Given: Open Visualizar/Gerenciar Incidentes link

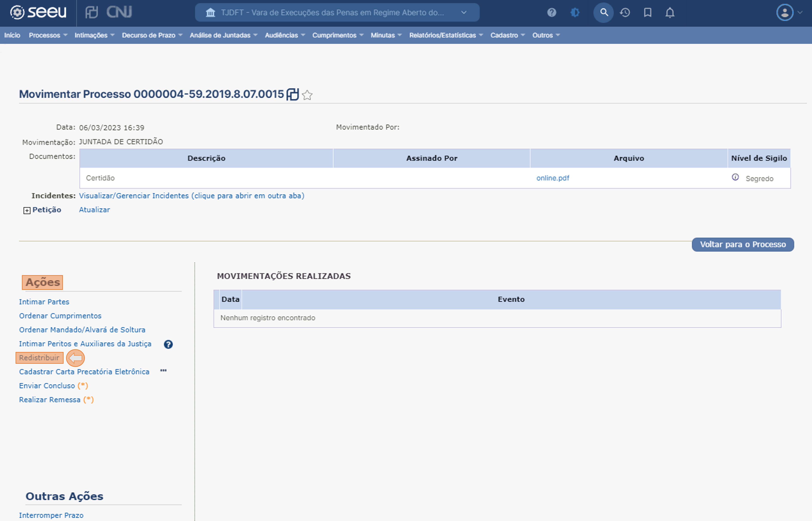Looking at the screenshot, I should click(x=191, y=196).
